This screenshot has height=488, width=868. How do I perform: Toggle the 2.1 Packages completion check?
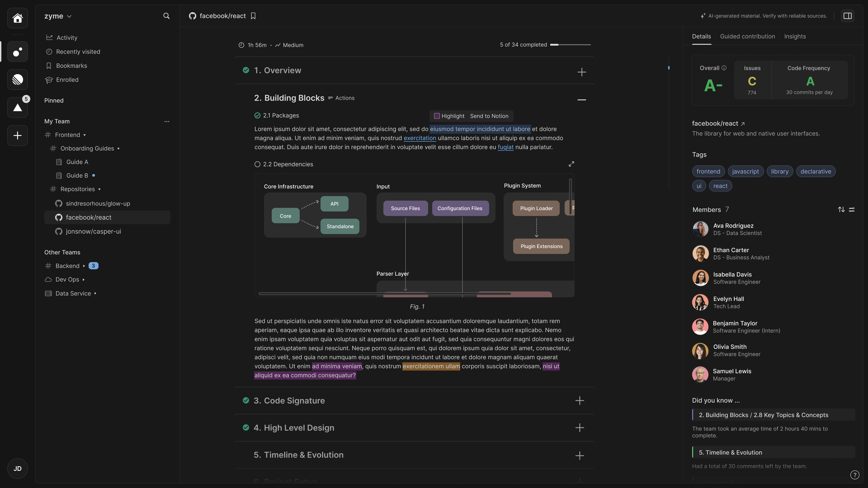pyautogui.click(x=257, y=115)
